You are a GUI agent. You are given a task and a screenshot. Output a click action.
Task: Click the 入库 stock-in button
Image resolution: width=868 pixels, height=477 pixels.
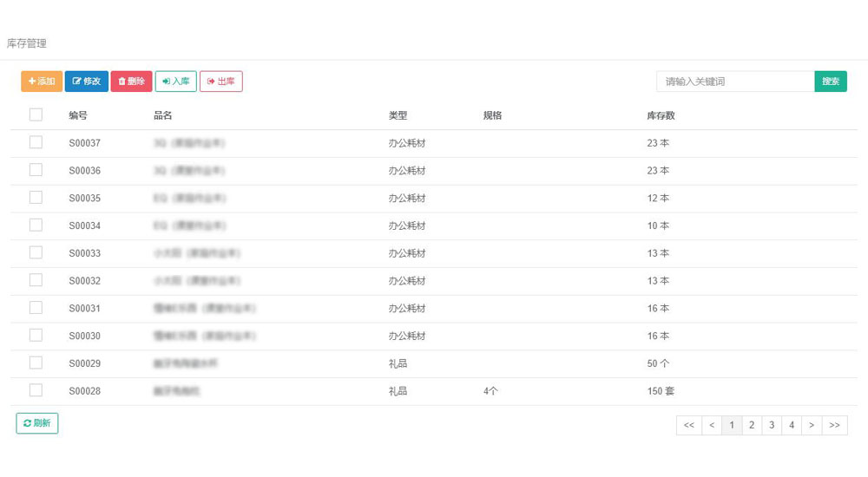pos(176,82)
